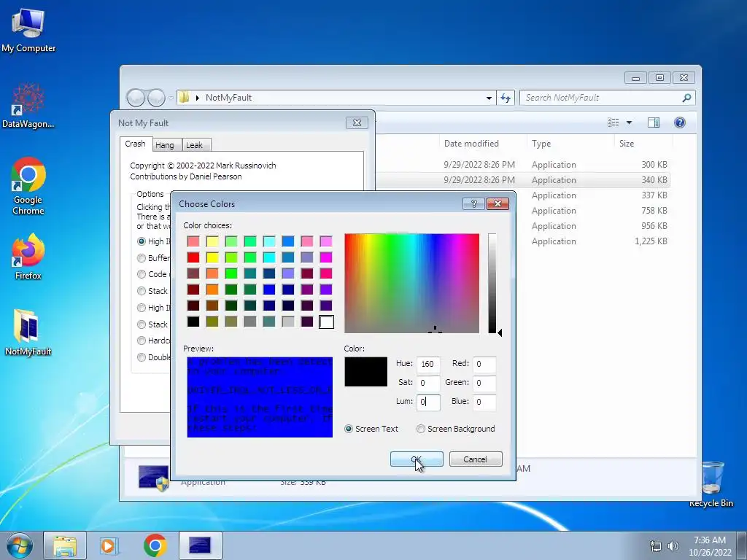Launch Google Chrome from the desktop
The image size is (747, 560).
click(28, 186)
